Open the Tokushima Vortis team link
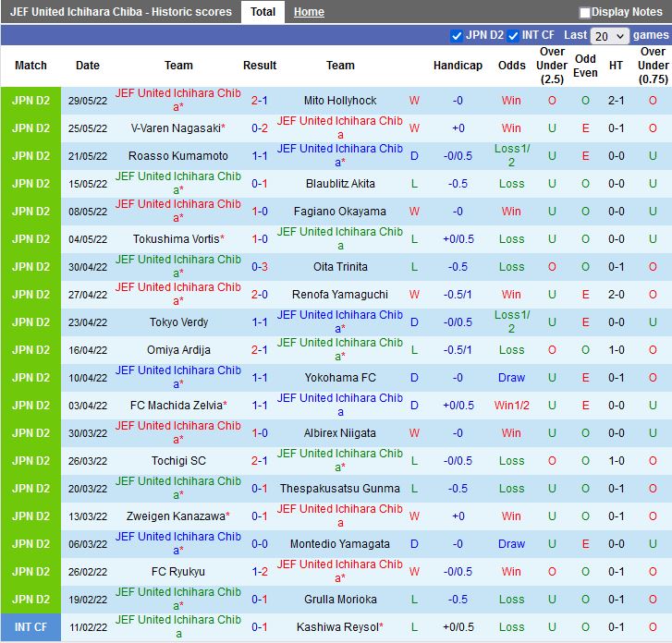 pos(176,239)
